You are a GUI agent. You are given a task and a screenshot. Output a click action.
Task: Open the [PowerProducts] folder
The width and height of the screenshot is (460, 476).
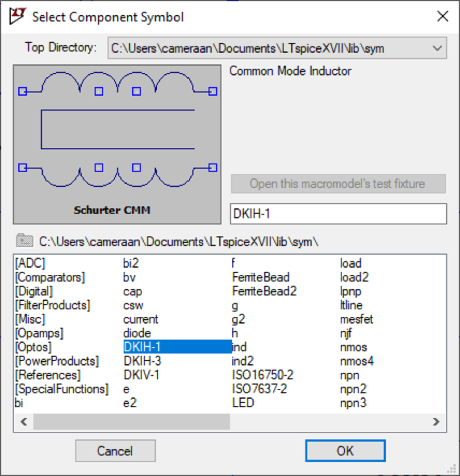(x=57, y=361)
